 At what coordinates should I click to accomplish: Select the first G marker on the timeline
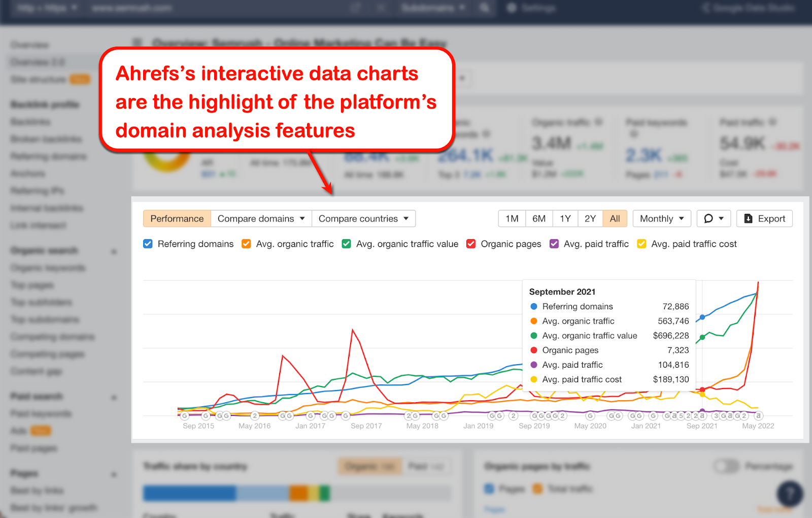[185, 415]
